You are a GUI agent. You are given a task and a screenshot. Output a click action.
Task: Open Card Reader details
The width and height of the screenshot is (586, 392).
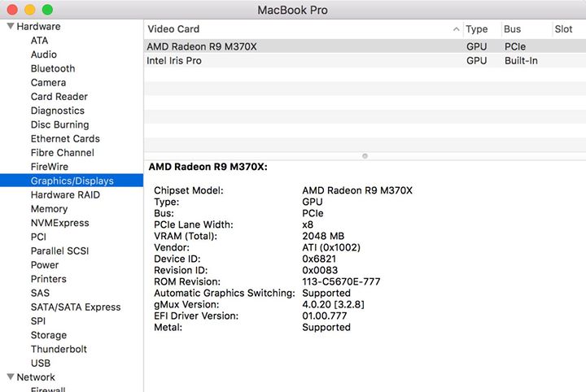[59, 97]
